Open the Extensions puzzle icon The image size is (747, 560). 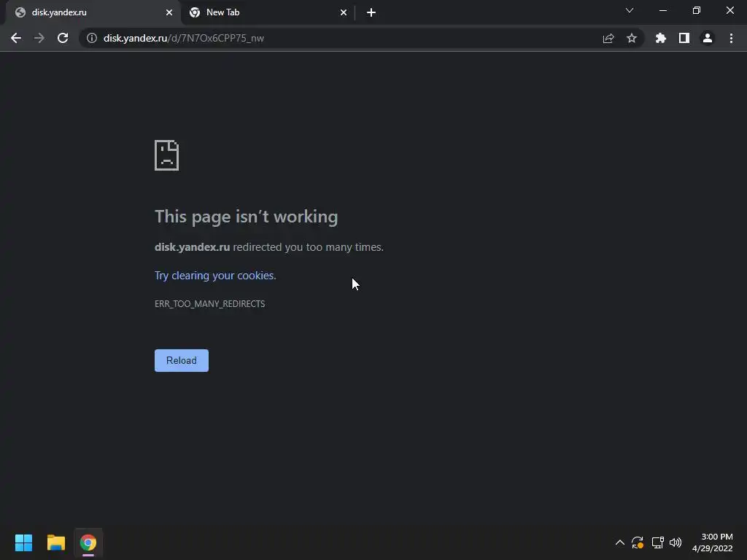[661, 38]
